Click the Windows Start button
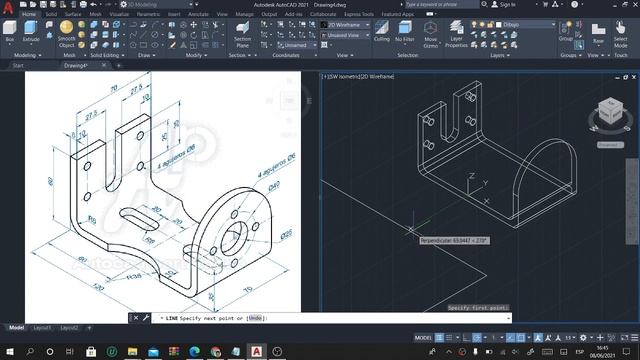 [x=9, y=351]
